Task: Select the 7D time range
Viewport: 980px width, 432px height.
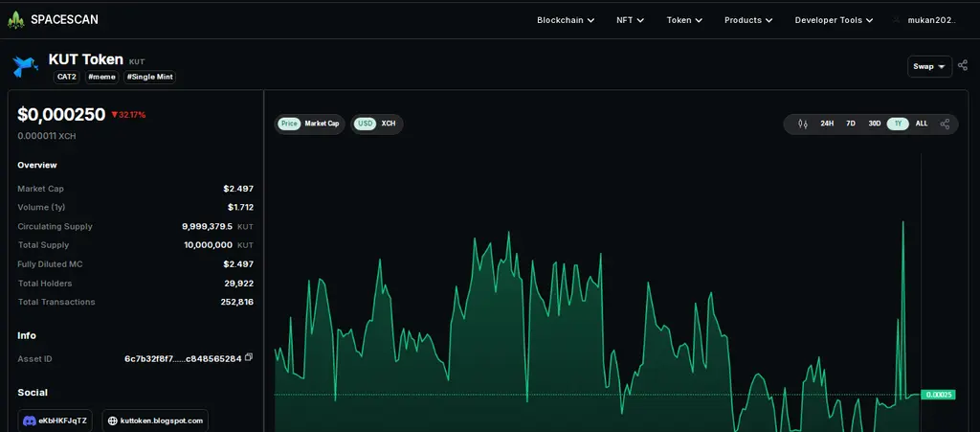Action: click(x=851, y=124)
